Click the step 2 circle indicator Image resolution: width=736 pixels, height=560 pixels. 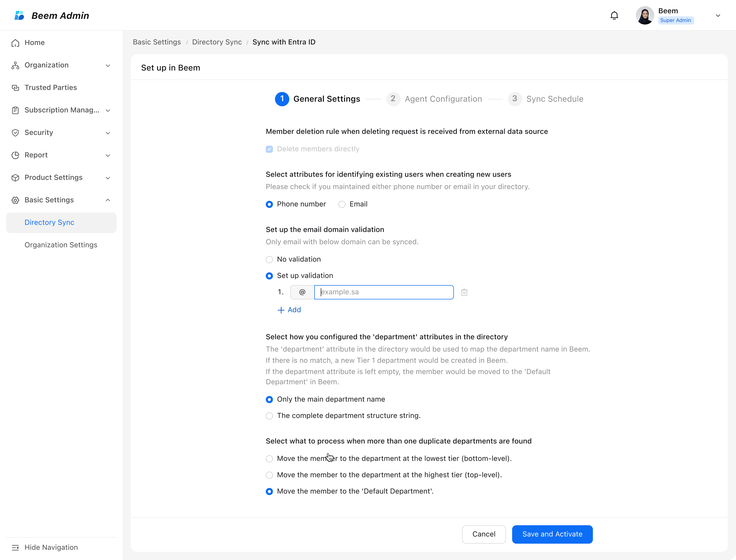coord(393,99)
